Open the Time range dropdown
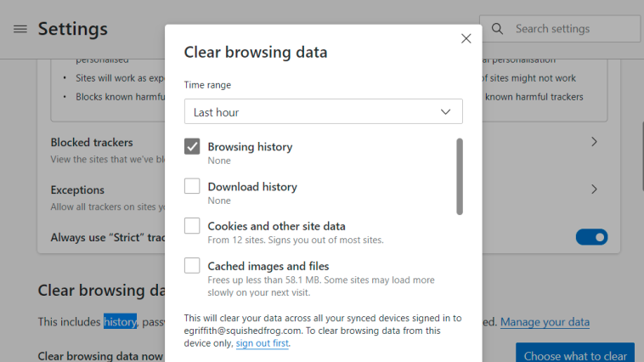Image resolution: width=644 pixels, height=362 pixels. 323,111
